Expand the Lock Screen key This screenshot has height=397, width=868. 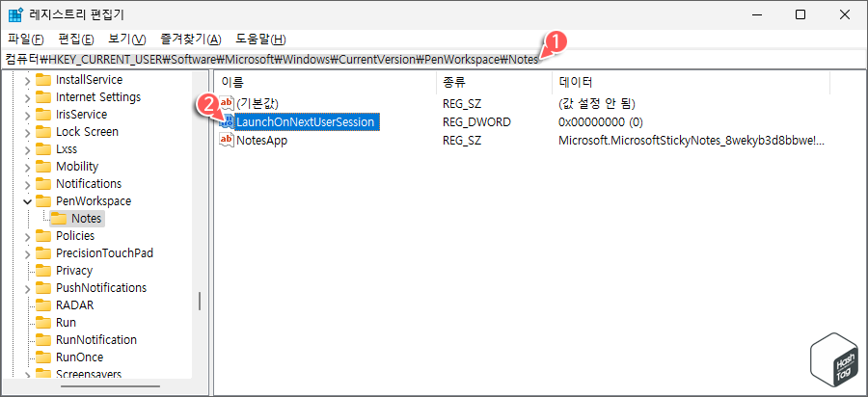[28, 132]
